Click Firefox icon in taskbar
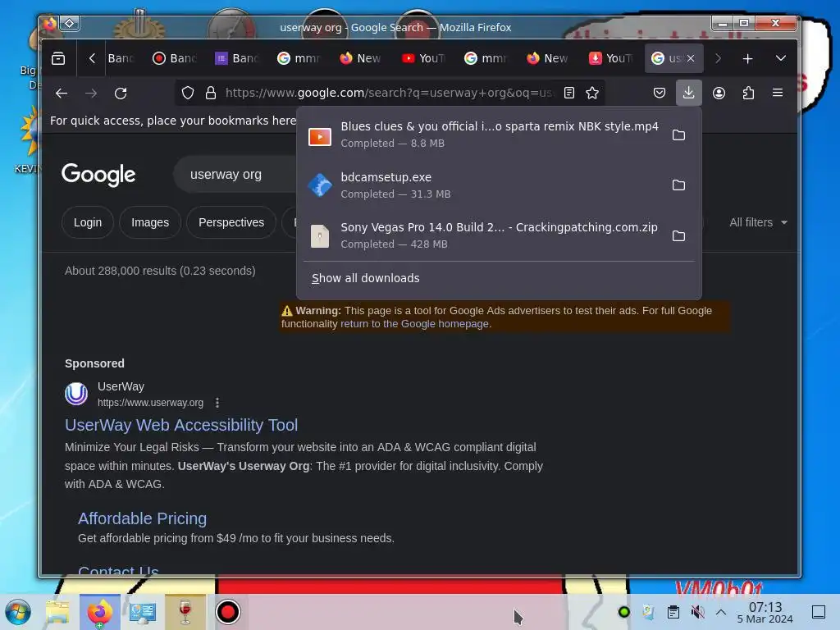Image resolution: width=840 pixels, height=630 pixels. coord(100,612)
